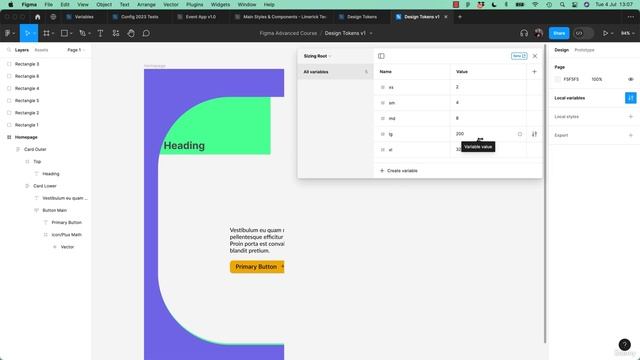640x360 pixels.
Task: Select the Rectangle 3 layer
Action: tap(27, 64)
